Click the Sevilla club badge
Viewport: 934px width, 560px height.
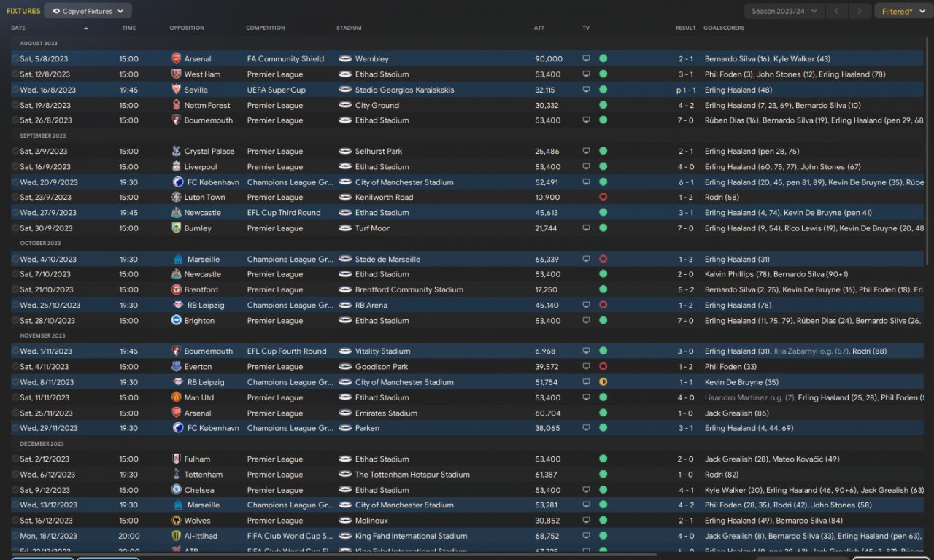pos(177,90)
